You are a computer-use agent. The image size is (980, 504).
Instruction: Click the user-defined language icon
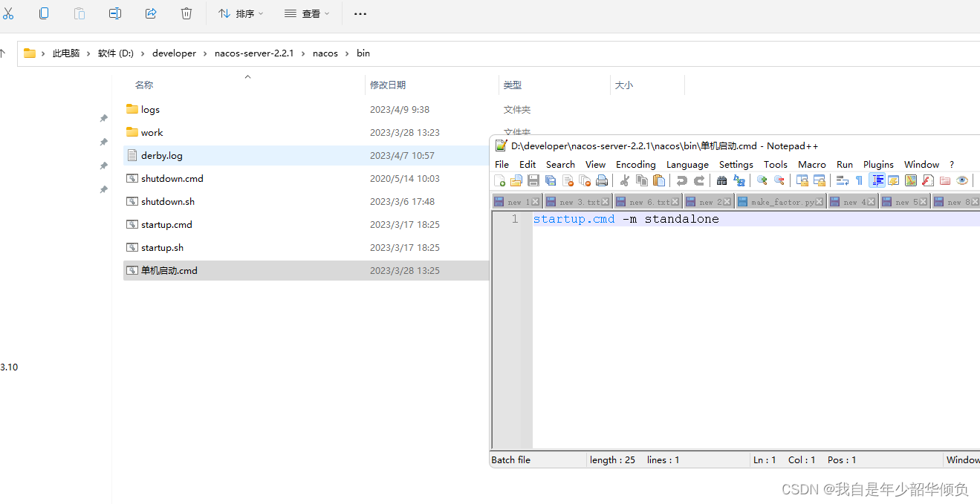pos(894,180)
